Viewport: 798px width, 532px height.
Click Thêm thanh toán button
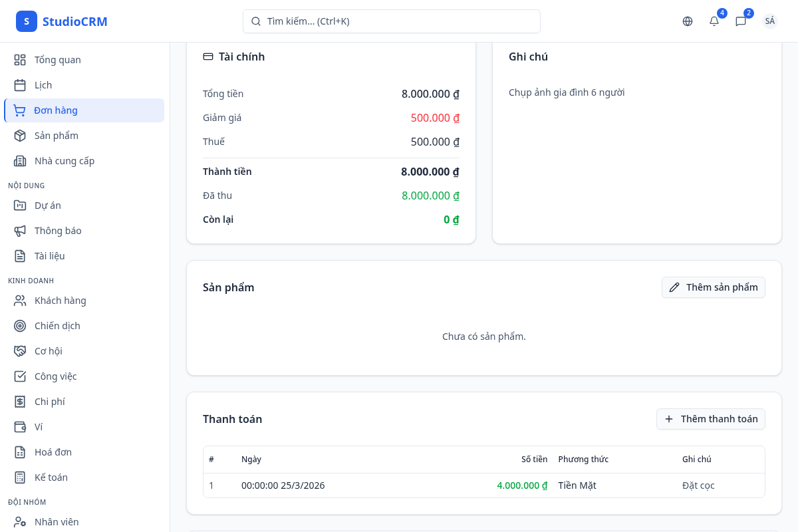tap(710, 419)
